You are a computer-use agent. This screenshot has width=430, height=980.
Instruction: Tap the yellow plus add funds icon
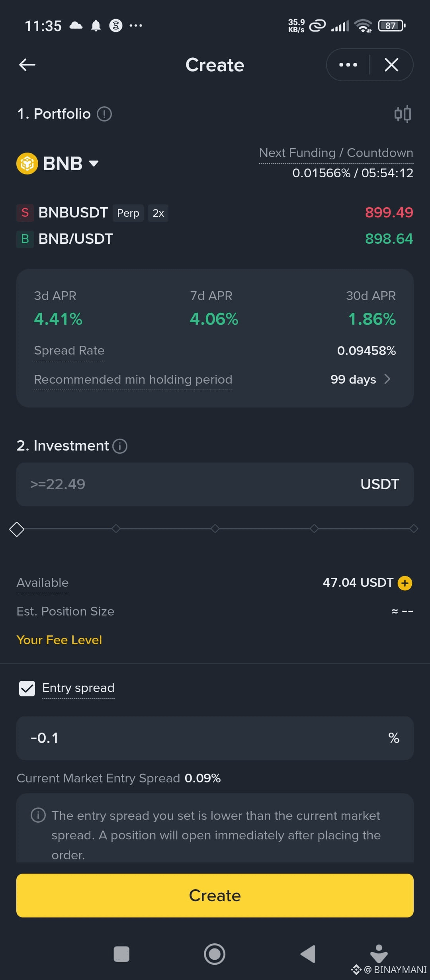tap(405, 583)
